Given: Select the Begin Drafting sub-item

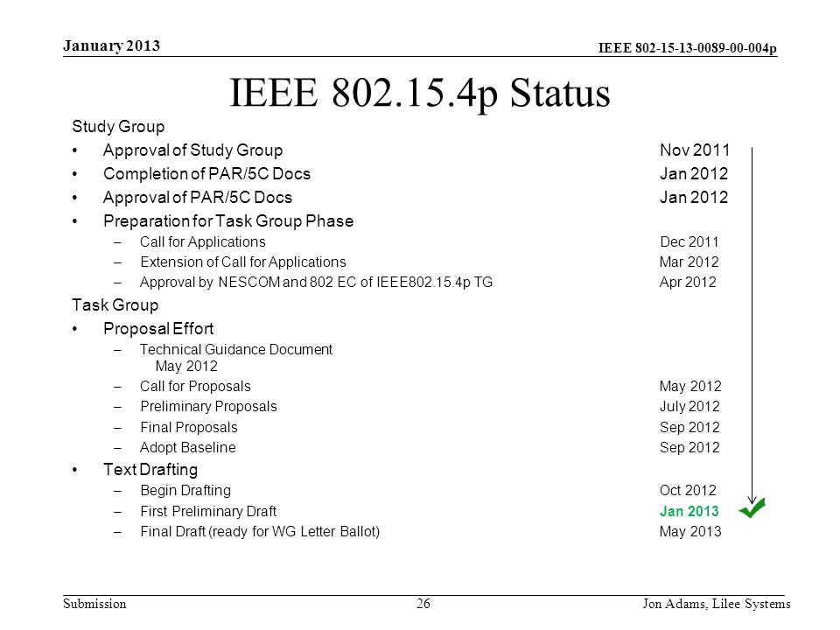Looking at the screenshot, I should pyautogui.click(x=185, y=490).
